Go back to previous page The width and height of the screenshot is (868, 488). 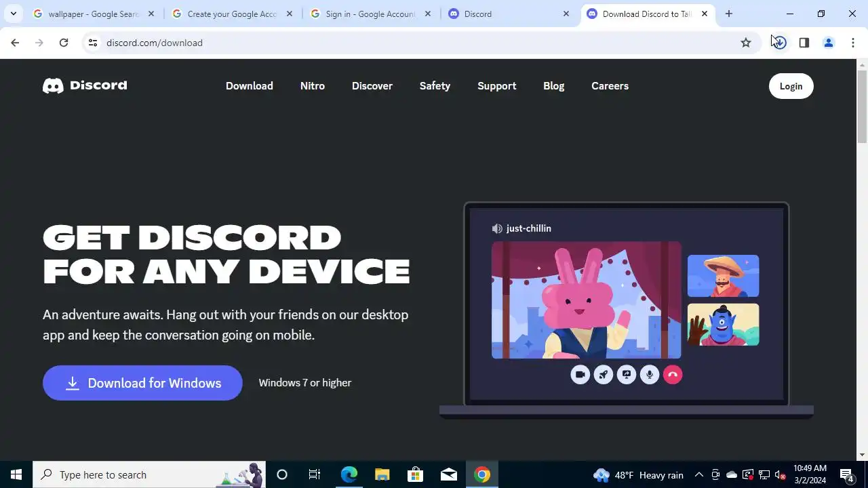(x=15, y=43)
